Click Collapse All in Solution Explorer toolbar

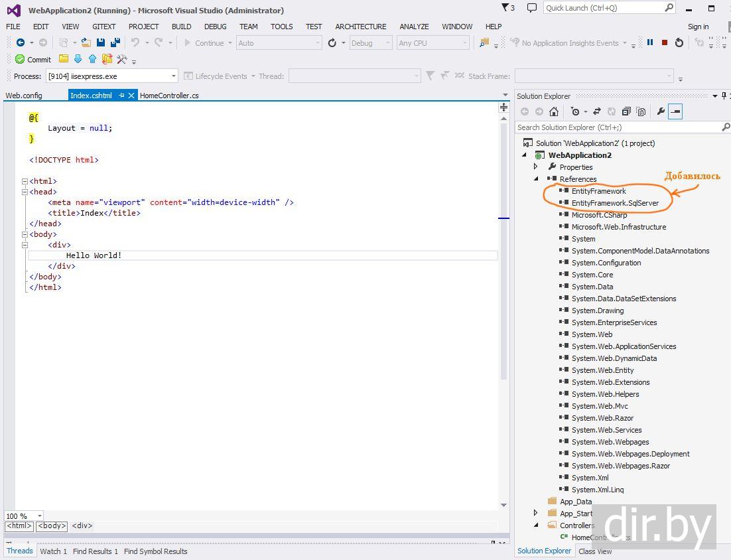[626, 111]
